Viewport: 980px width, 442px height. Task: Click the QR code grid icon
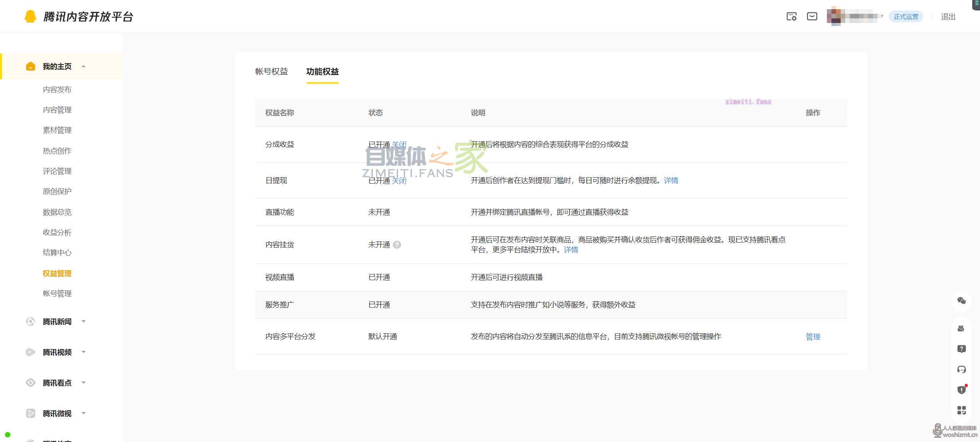coord(961,410)
